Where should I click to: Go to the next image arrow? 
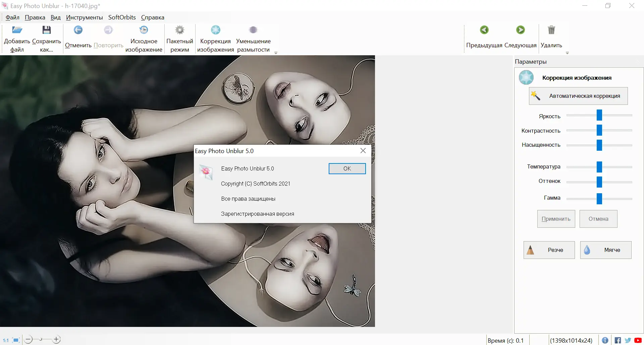(521, 30)
